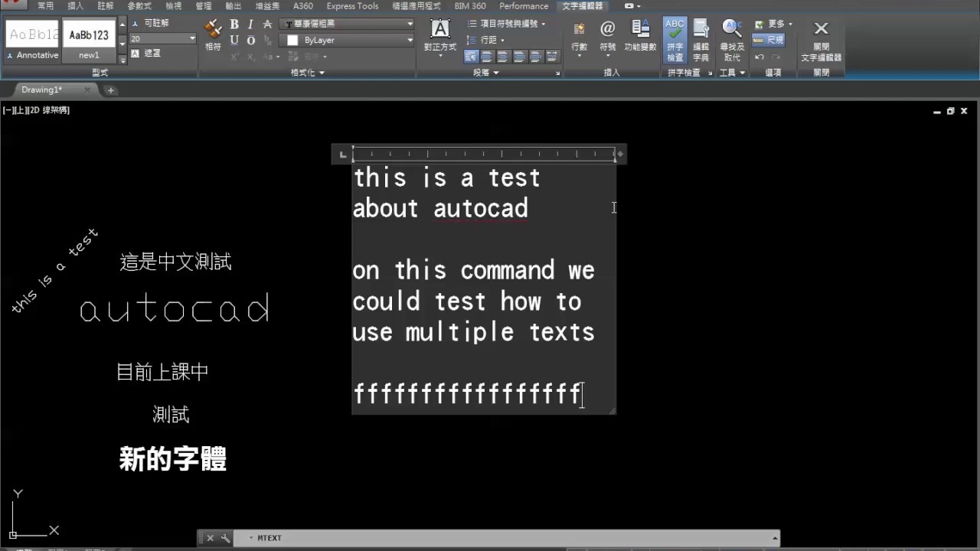Click the white ByLayer color swatch

click(292, 41)
